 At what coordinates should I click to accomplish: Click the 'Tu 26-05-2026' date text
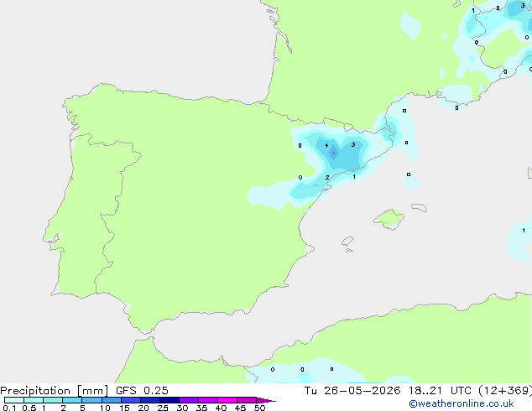pos(352,391)
